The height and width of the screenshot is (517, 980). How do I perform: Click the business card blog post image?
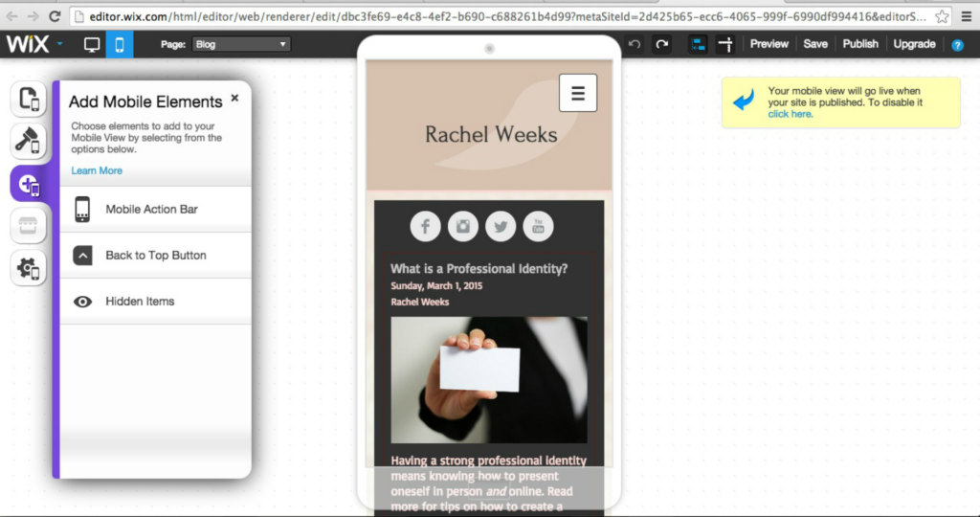(x=489, y=379)
